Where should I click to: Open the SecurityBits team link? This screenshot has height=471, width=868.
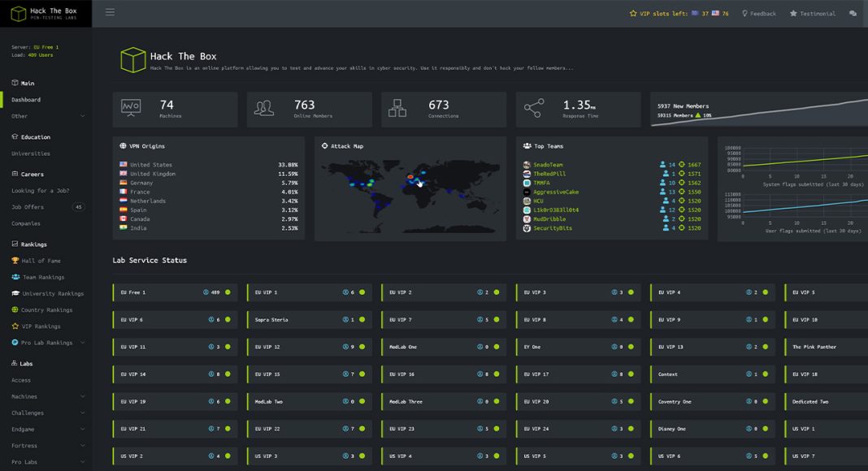pos(553,228)
